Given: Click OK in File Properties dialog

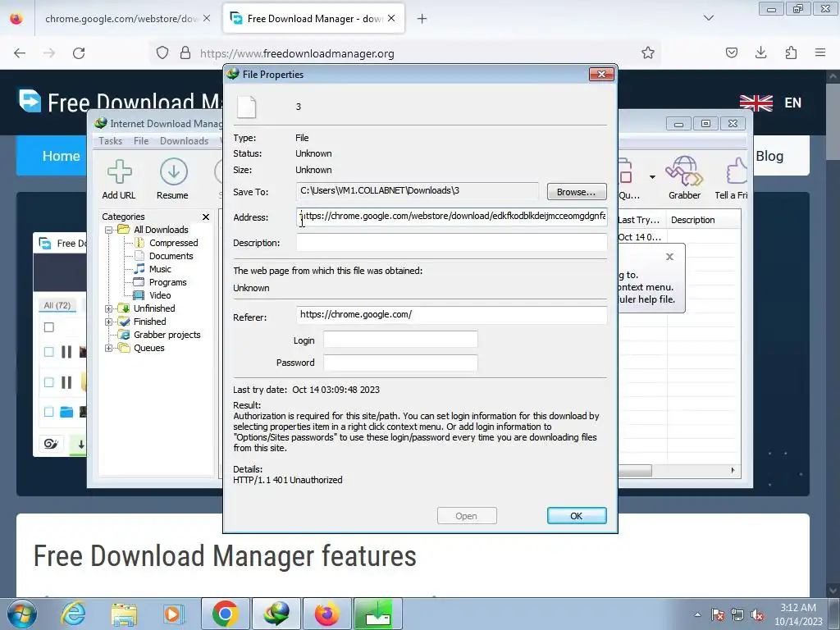Looking at the screenshot, I should coord(577,516).
